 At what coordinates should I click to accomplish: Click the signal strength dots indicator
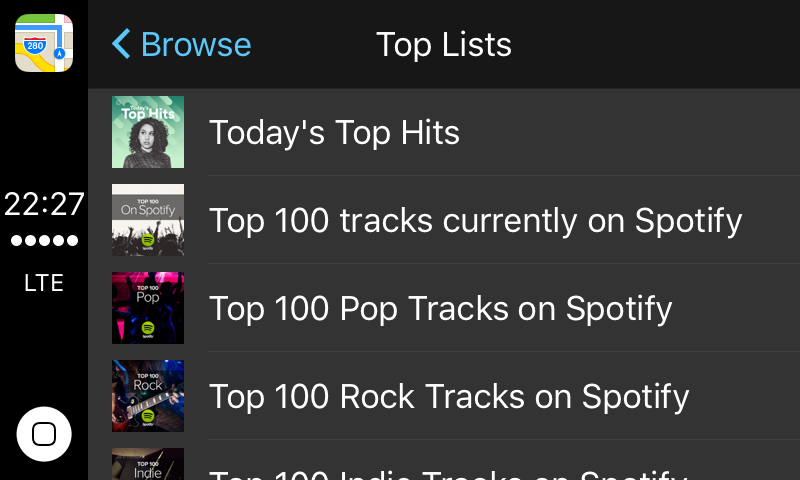pyautogui.click(x=44, y=241)
